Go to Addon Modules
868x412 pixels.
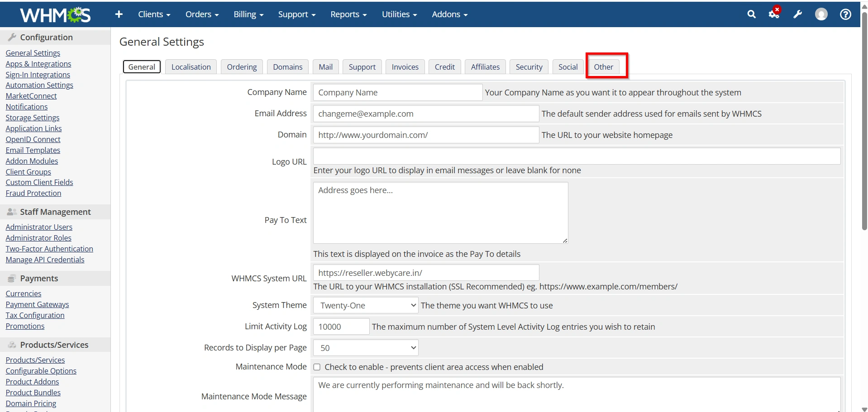(32, 161)
